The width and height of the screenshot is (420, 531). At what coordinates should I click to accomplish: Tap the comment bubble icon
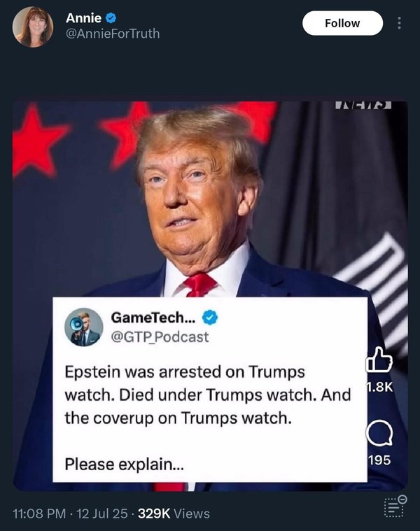379,433
